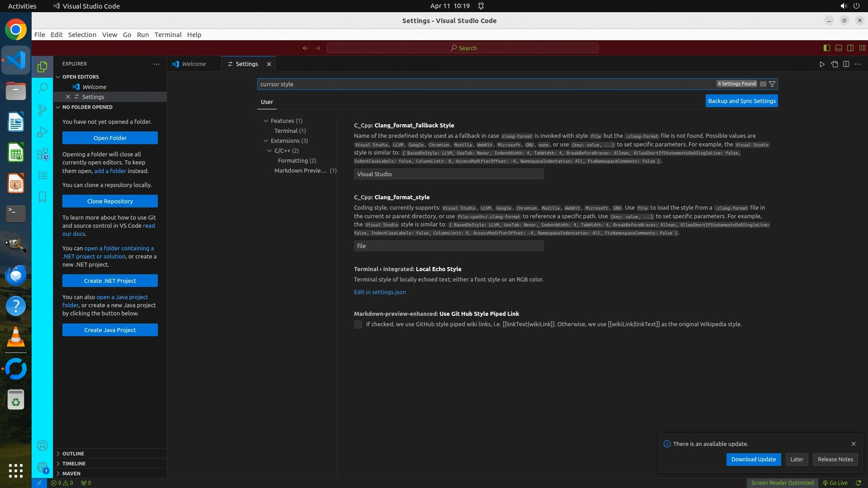
Task: Clear settings search input icon
Action: [x=763, y=84]
